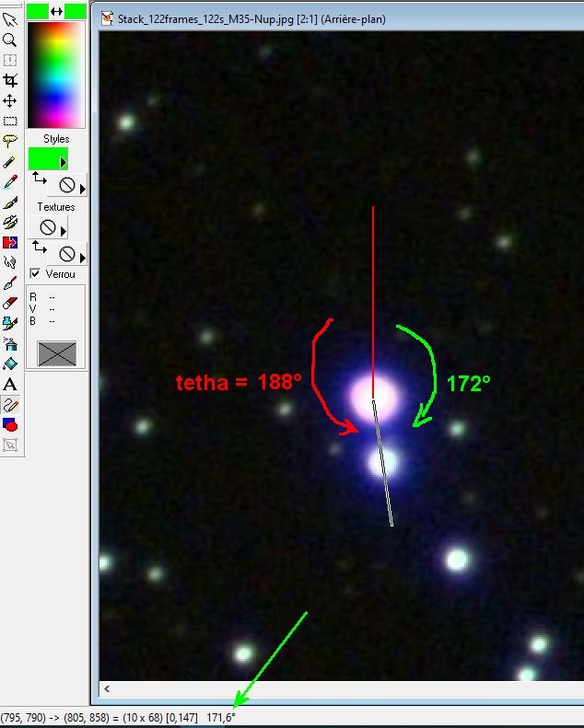584x728 pixels.
Task: Click the Stack_122frames_122s_M35-Nup.jpg window title
Action: [251, 19]
